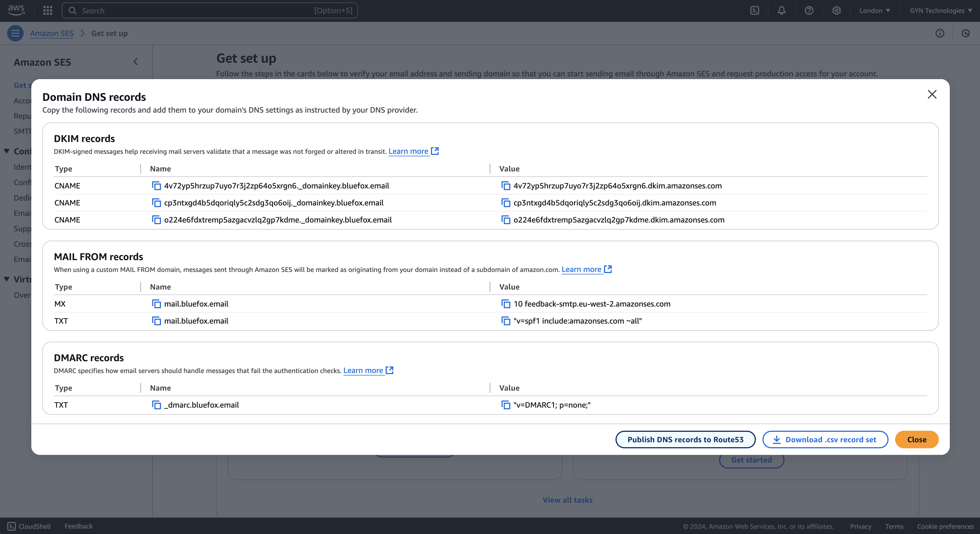Open Cookie preferences in the footer

coord(945,526)
